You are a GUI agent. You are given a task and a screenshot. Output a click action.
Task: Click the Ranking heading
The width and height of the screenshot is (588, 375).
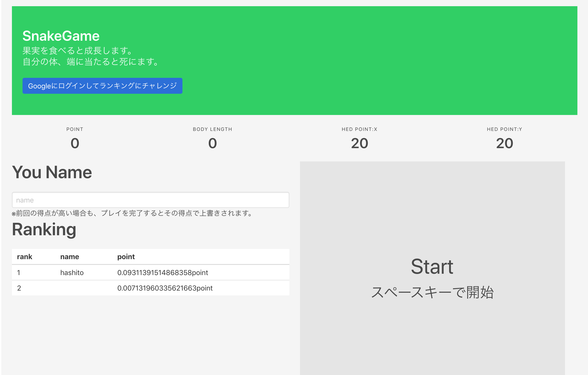pyautogui.click(x=44, y=229)
